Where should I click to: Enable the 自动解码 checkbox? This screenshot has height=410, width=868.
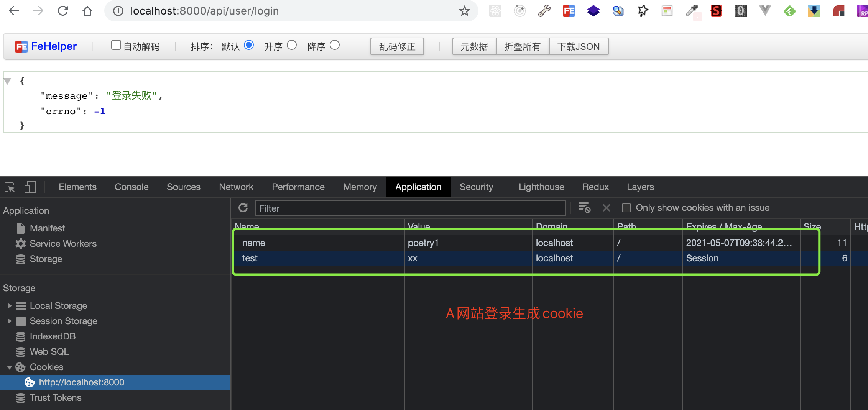point(116,45)
